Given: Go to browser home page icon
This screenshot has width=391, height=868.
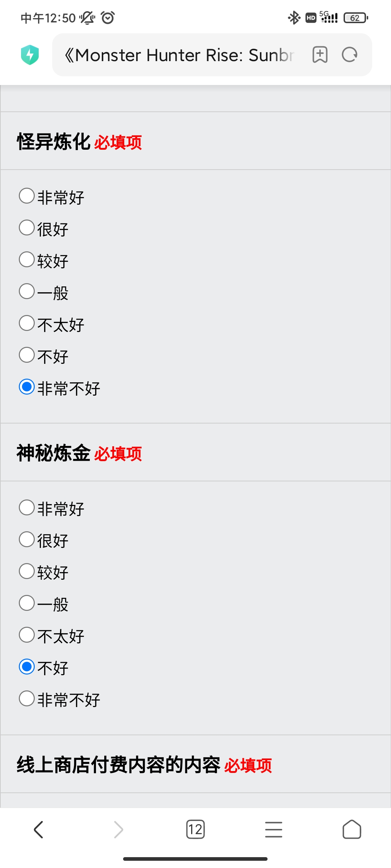Looking at the screenshot, I should pos(352,829).
